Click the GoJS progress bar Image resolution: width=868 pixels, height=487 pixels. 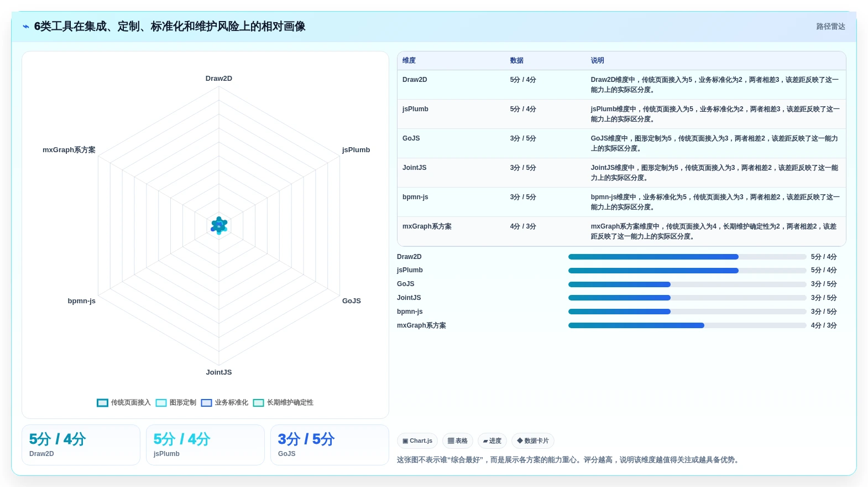(687, 284)
